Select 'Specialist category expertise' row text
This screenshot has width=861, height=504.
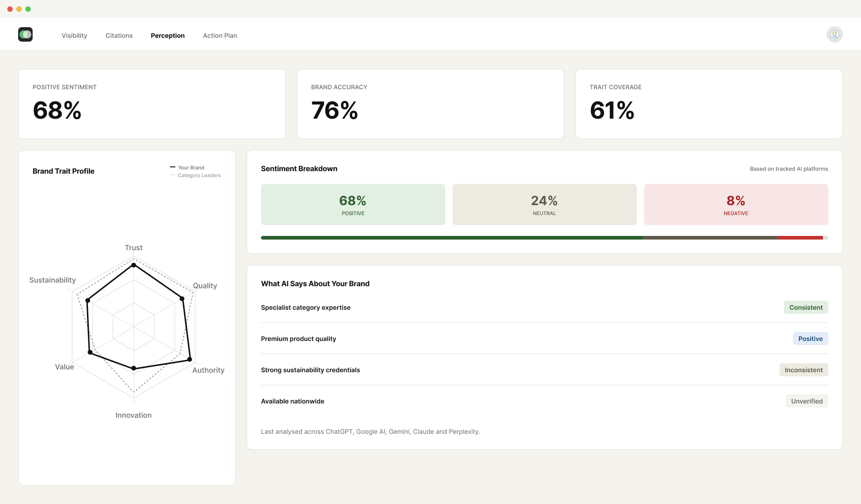tap(306, 307)
